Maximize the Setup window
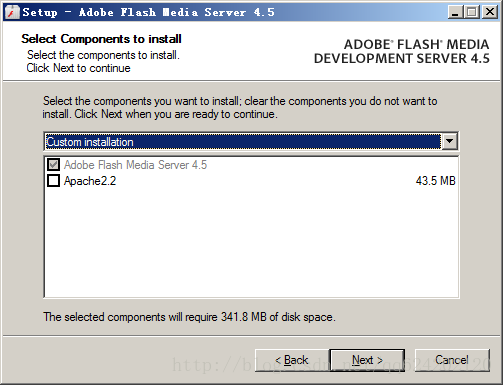This screenshot has width=503, height=385. pos(472,12)
